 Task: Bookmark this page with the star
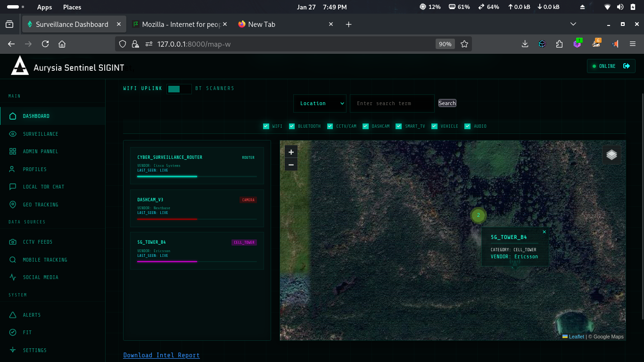[464, 44]
